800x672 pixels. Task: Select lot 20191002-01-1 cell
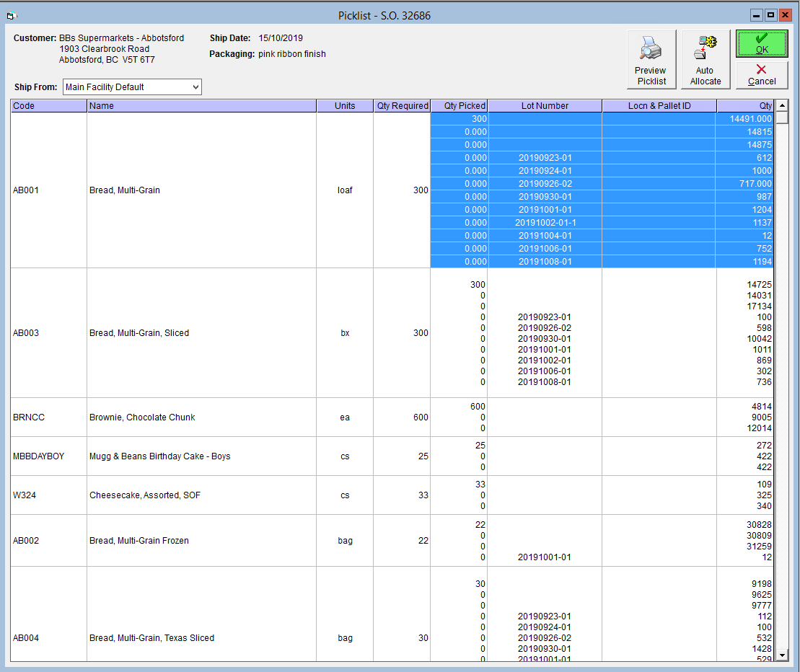(x=545, y=222)
